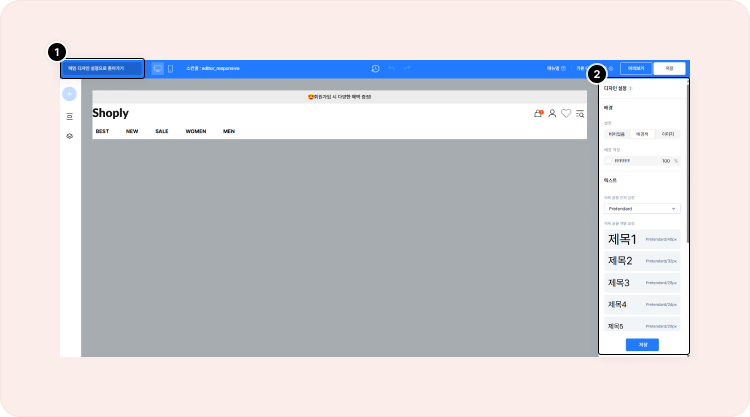Viewport: 750px width, 417px height.
Task: Click the blue plus add button in sidebar
Action: [69, 94]
